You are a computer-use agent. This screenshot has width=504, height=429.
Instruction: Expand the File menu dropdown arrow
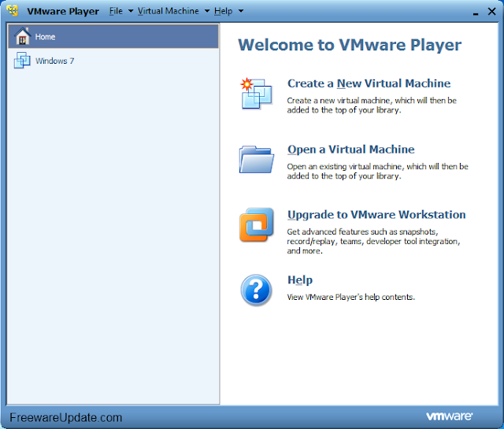(131, 11)
